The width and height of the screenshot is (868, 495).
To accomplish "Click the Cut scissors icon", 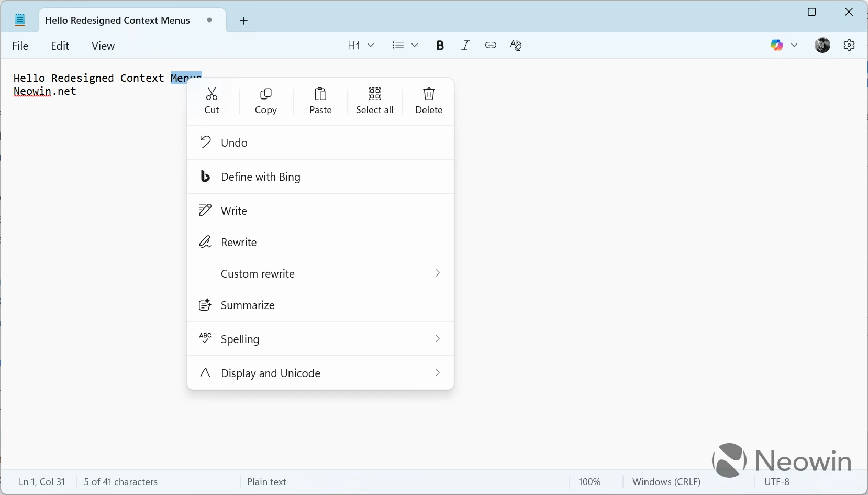I will click(x=212, y=94).
